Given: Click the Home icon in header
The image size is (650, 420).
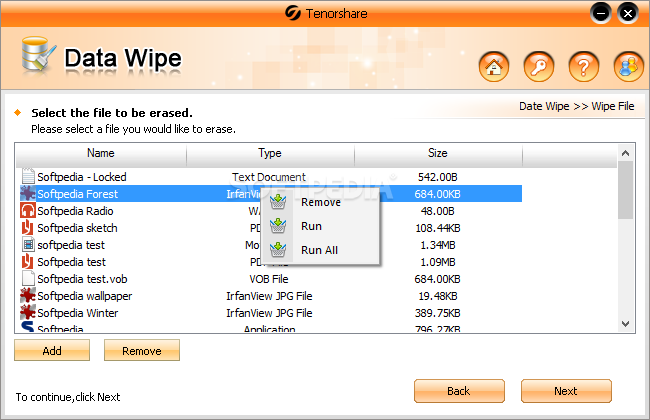Looking at the screenshot, I should 494,66.
